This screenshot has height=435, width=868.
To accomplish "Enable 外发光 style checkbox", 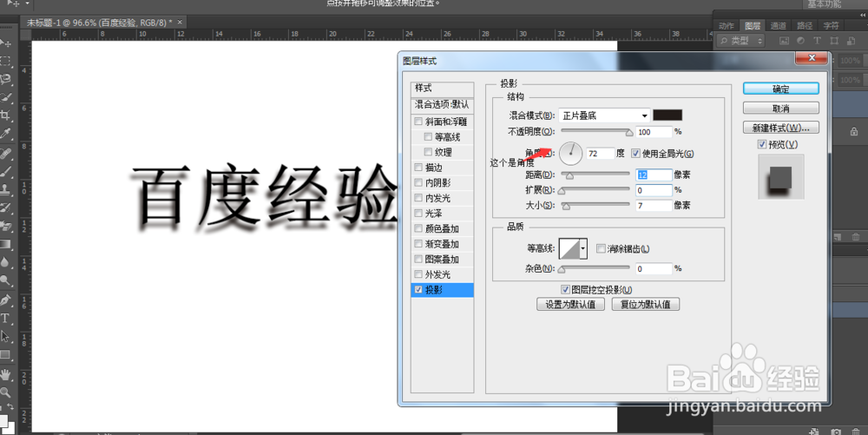I will pyautogui.click(x=418, y=274).
